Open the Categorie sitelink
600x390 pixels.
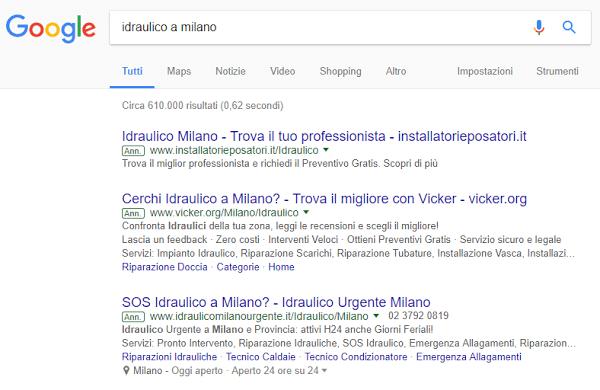click(x=238, y=267)
